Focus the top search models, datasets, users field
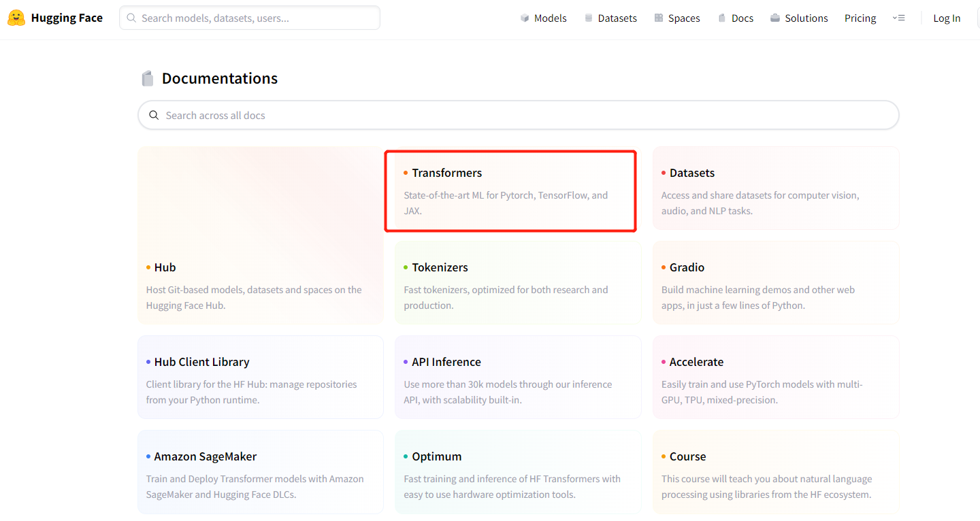 [x=250, y=18]
